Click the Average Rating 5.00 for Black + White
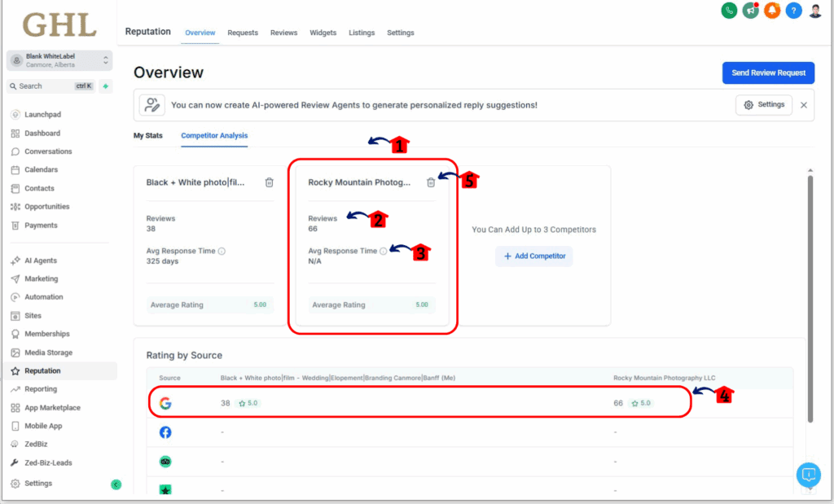Viewport: 834px width, 504px height. click(x=209, y=305)
